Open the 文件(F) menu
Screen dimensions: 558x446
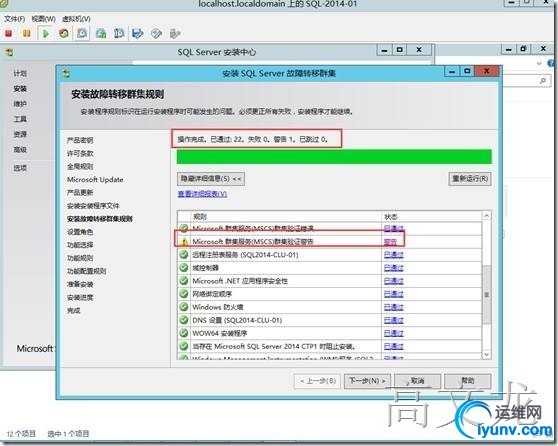[14, 19]
